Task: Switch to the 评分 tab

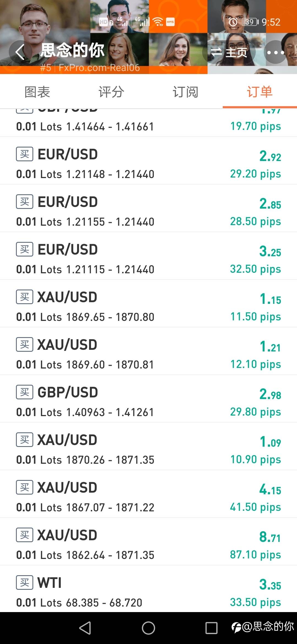Action: (111, 92)
